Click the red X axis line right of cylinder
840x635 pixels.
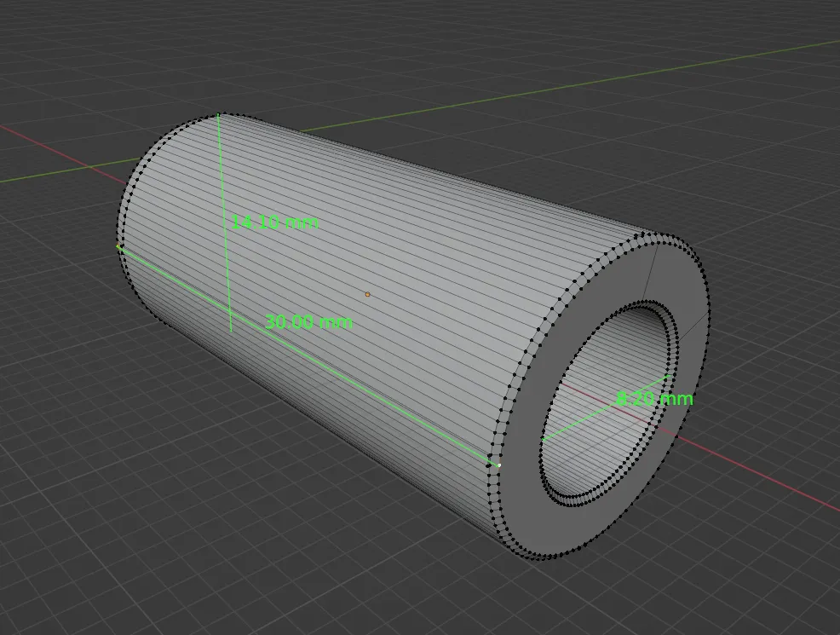pyautogui.click(x=761, y=473)
